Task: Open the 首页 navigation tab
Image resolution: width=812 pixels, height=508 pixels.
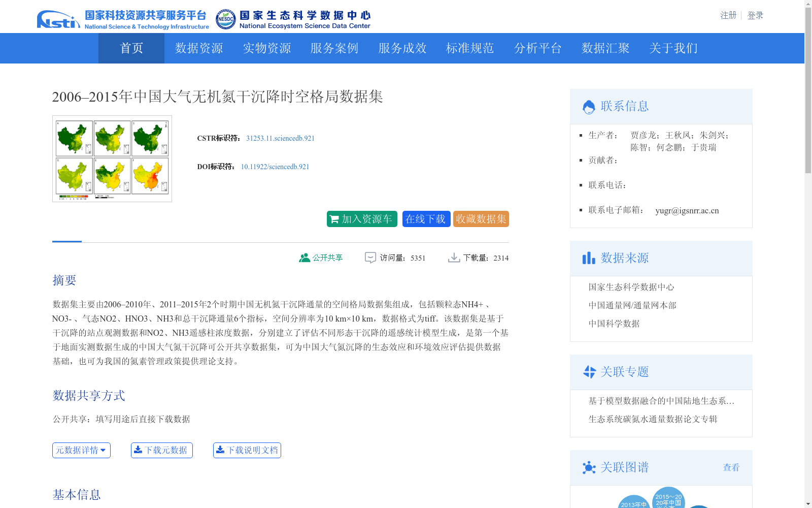Action: 131,48
